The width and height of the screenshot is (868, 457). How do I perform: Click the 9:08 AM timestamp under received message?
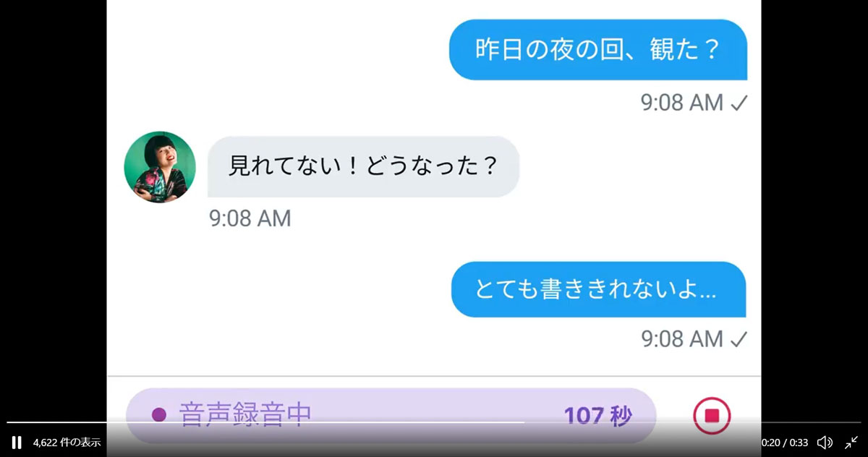point(250,218)
